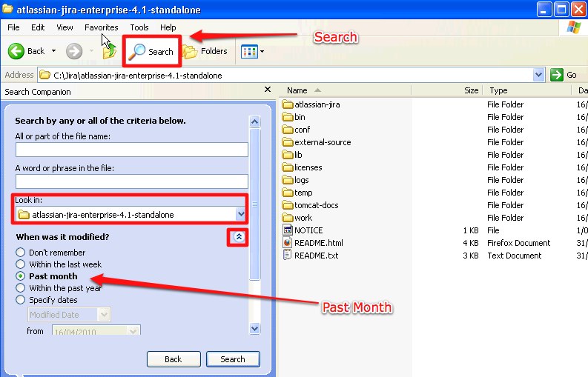Screen dimensions: 588x377
Task: Select the temp folder icon
Action: tap(288, 193)
